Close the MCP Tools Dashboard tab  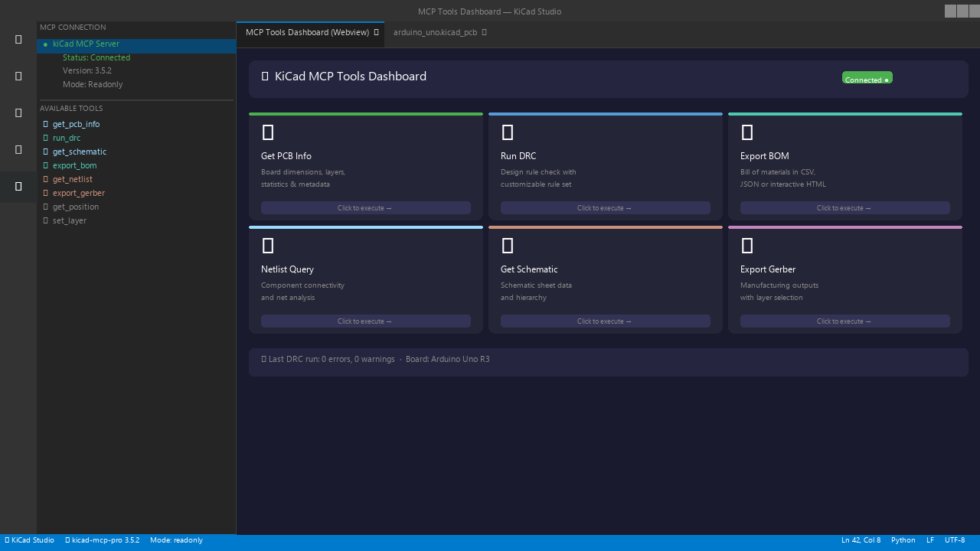point(377,33)
